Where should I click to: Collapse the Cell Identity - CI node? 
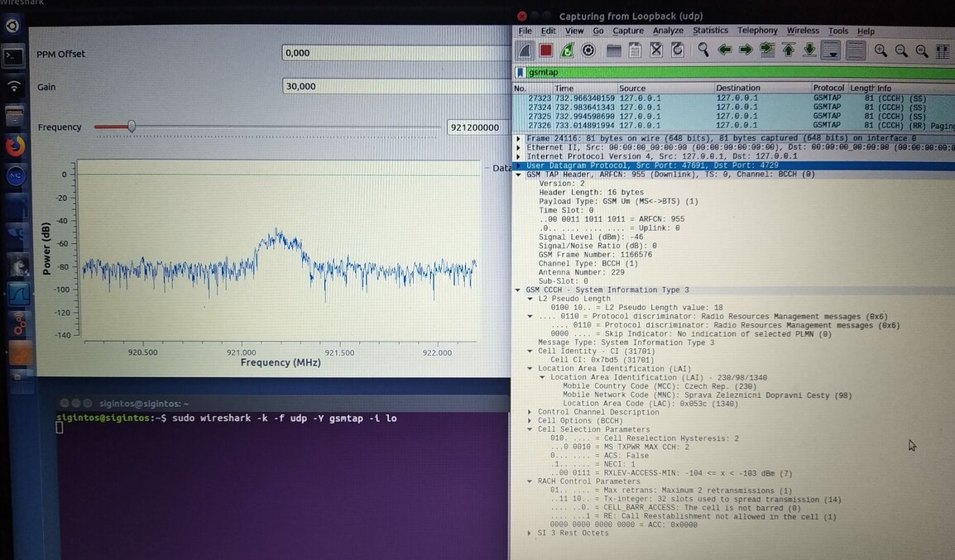tap(530, 352)
